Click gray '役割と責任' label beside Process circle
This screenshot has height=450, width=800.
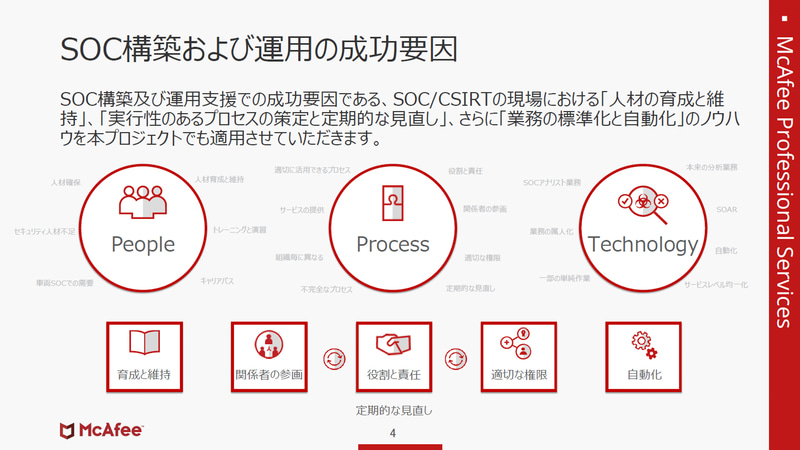click(465, 171)
